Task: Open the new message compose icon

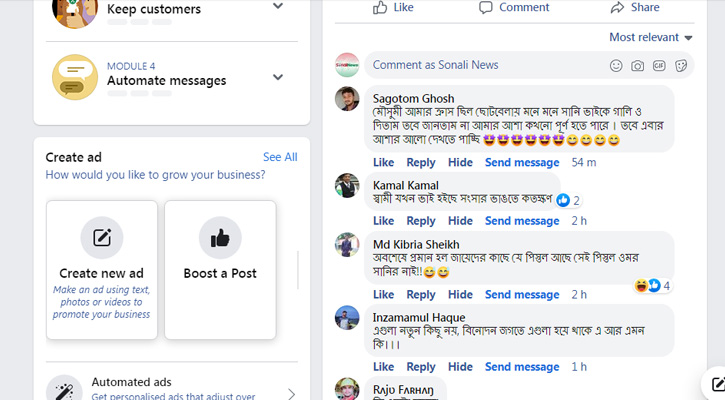Action: point(717,384)
